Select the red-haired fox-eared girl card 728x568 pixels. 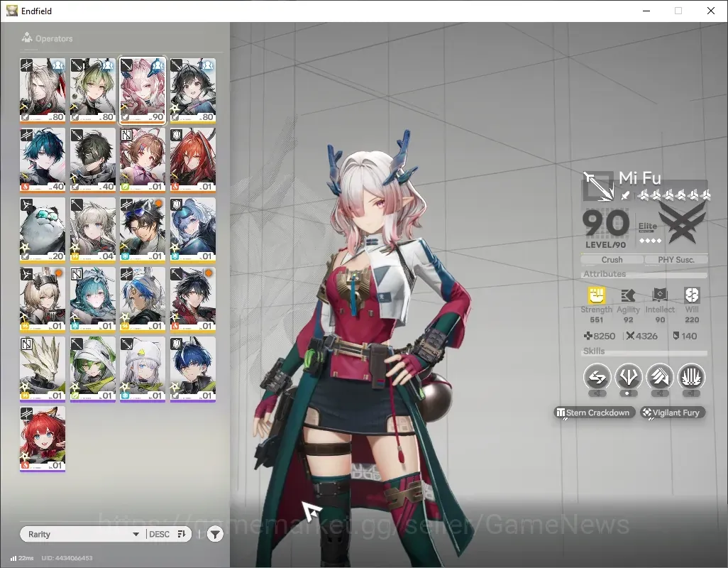[x=43, y=439]
